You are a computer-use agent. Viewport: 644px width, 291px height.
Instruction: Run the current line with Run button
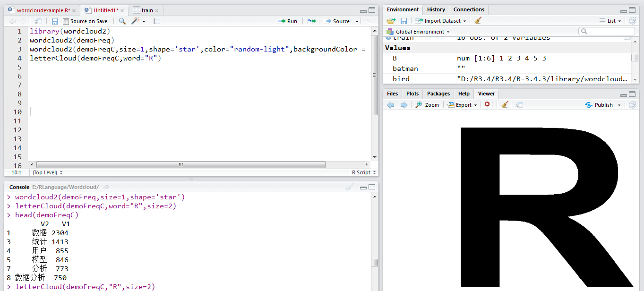coord(287,21)
